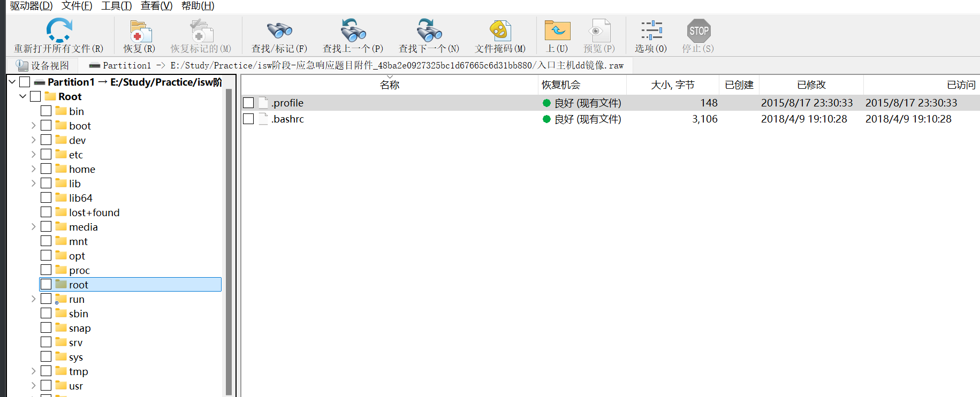Screen dimensions: 980x397
Task: Click the proc folder icon
Action: point(61,270)
